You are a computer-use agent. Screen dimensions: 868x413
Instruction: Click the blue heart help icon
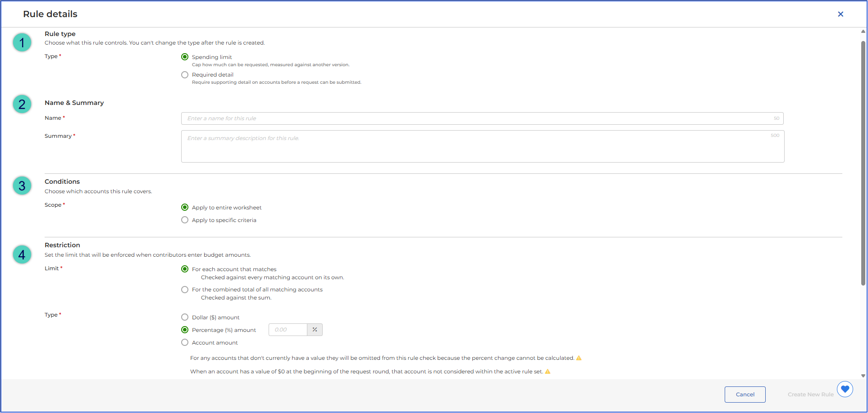click(x=845, y=389)
